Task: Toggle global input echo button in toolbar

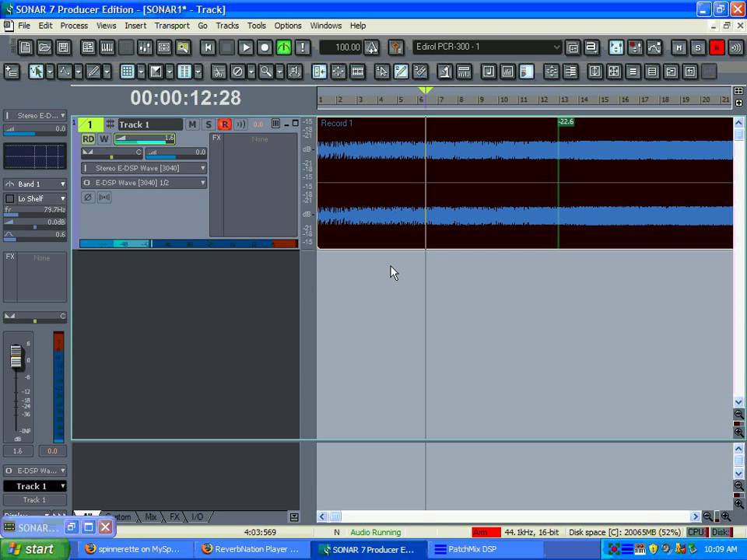Action: [x=736, y=47]
